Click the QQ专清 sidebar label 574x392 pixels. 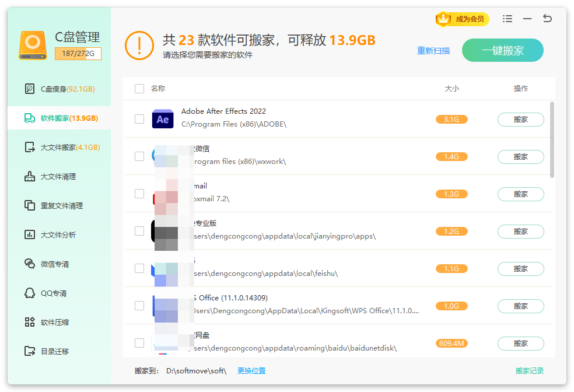[54, 293]
